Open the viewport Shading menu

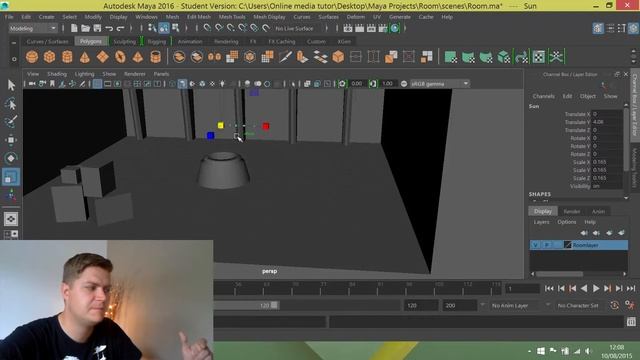57,74
